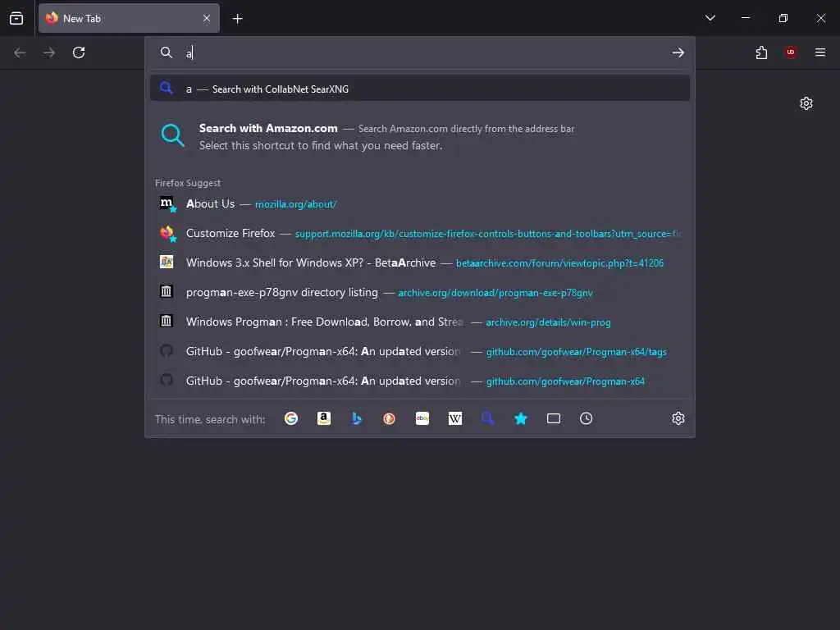Search this time with Google
The image size is (840, 630).
pos(291,418)
